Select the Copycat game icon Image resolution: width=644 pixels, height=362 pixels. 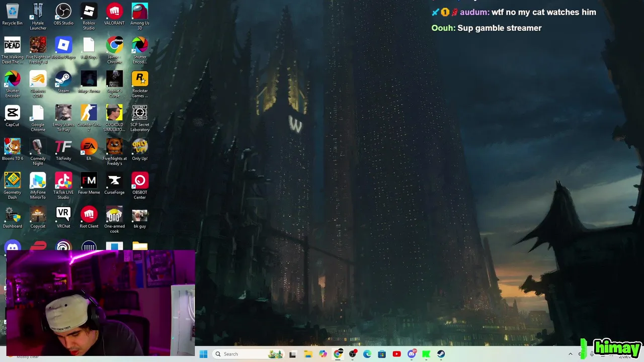point(38,217)
